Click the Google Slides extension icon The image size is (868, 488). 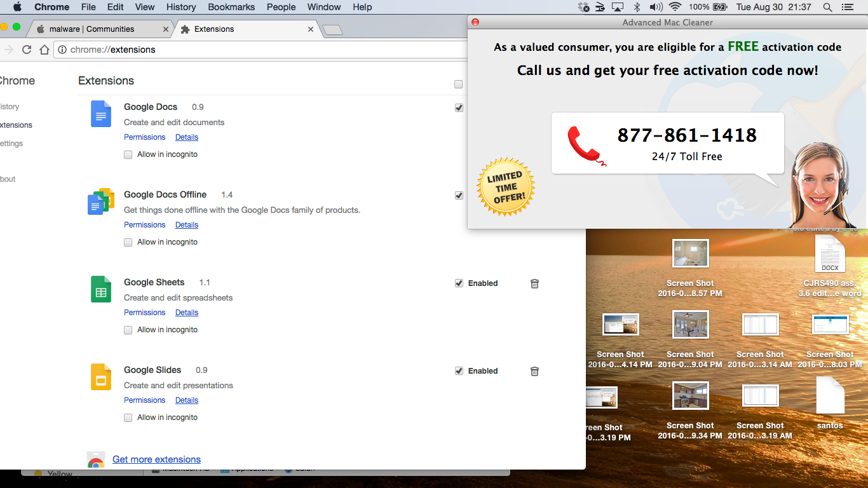(x=101, y=377)
